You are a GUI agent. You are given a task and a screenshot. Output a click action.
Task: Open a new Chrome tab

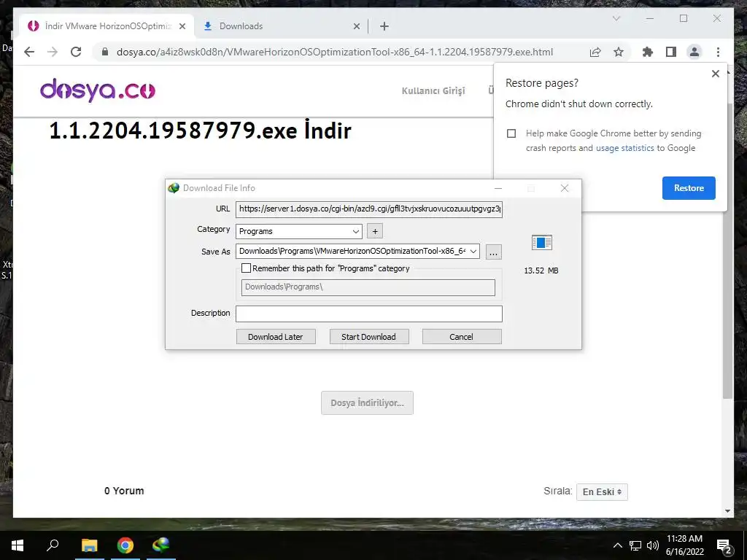tap(384, 26)
